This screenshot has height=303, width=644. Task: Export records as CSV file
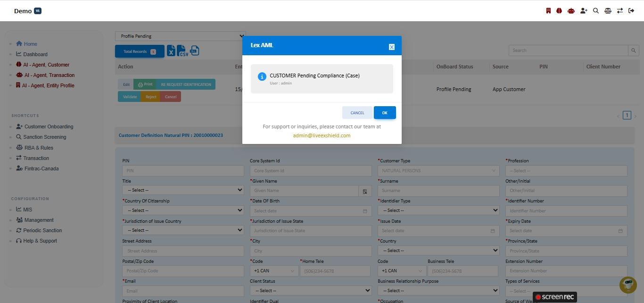tap(182, 51)
